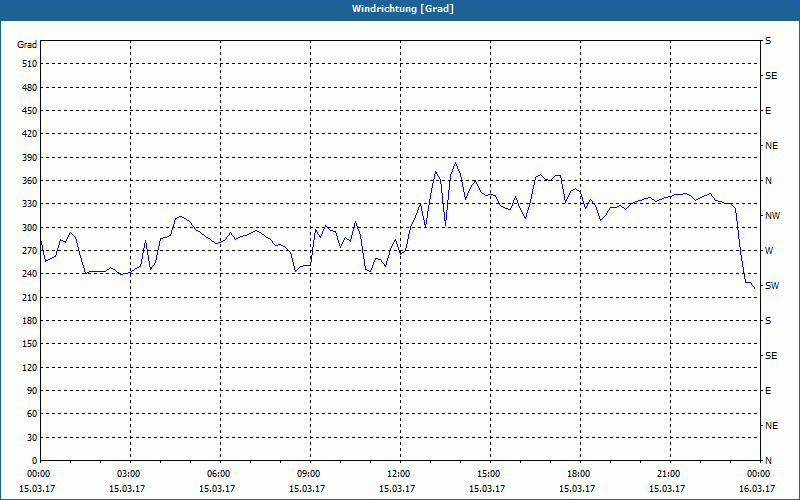The height and width of the screenshot is (500, 800).
Task: Click the y-axis value "240"
Action: point(30,274)
